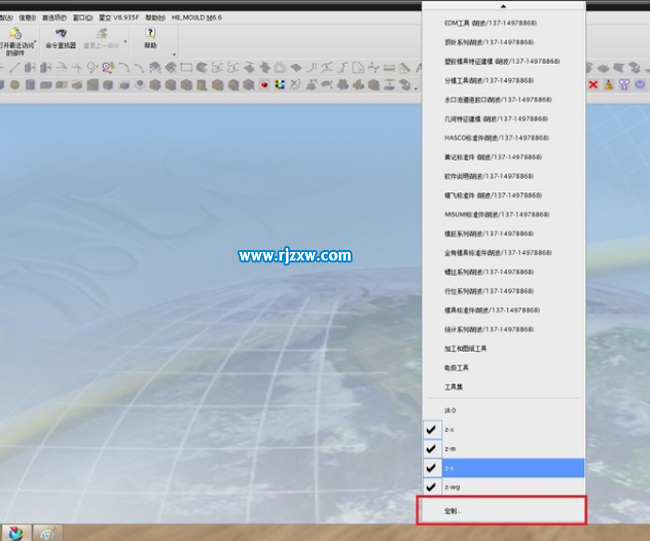Select the diagonal Line sketch tool
The height and width of the screenshot is (541, 650).
(15, 67)
